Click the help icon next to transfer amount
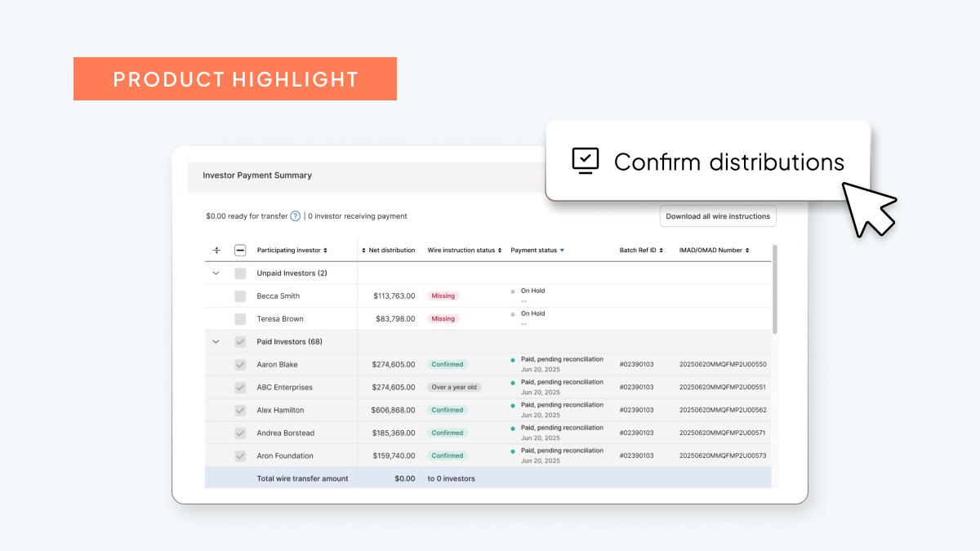This screenshot has width=980, height=551. click(294, 216)
